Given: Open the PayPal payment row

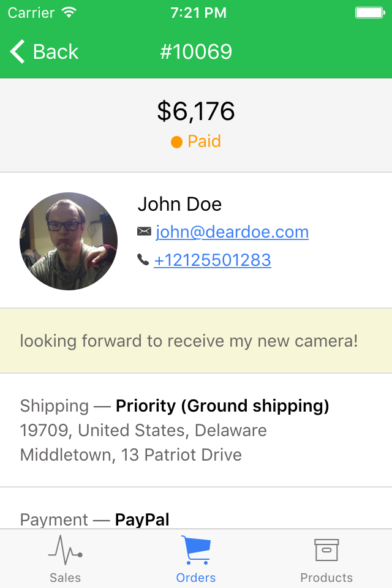Looking at the screenshot, I should point(196,519).
